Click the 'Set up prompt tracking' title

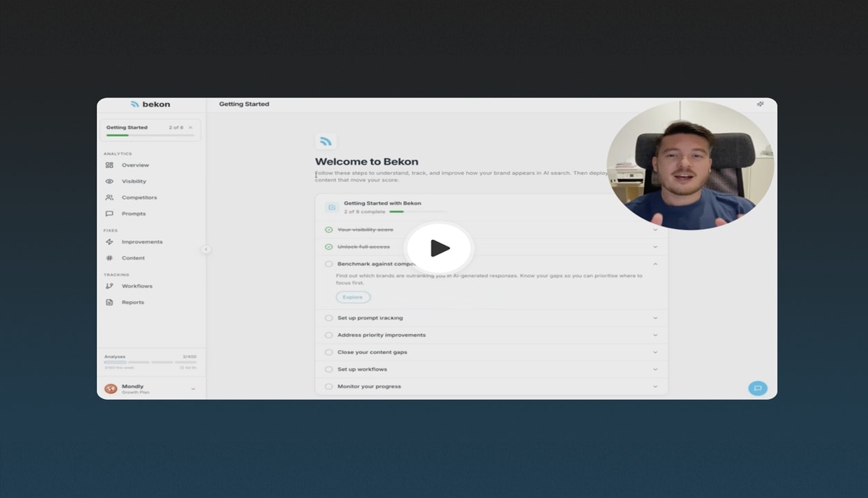370,318
